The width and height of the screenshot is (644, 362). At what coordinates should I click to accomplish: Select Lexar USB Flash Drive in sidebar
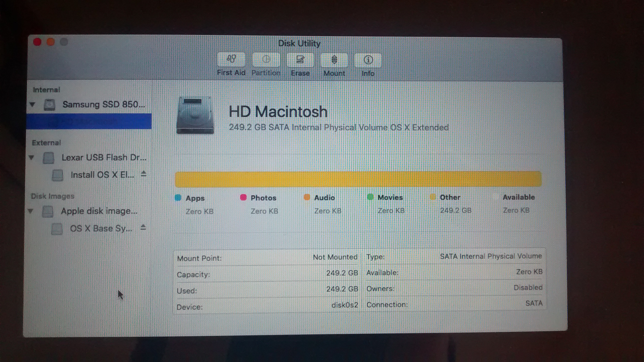pos(104,158)
